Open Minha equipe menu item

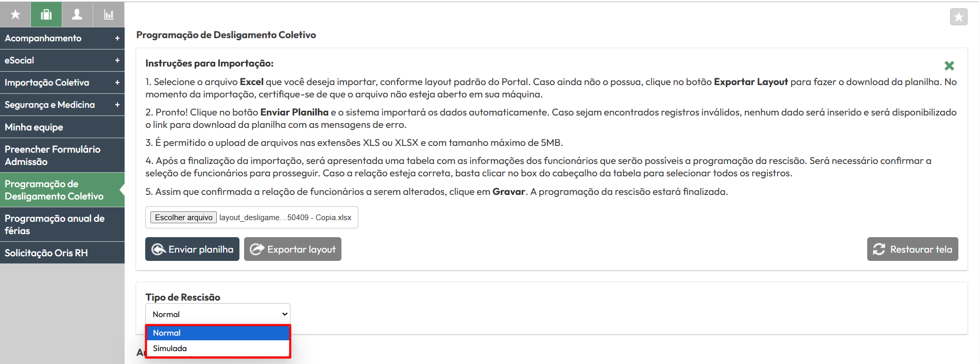tap(62, 127)
